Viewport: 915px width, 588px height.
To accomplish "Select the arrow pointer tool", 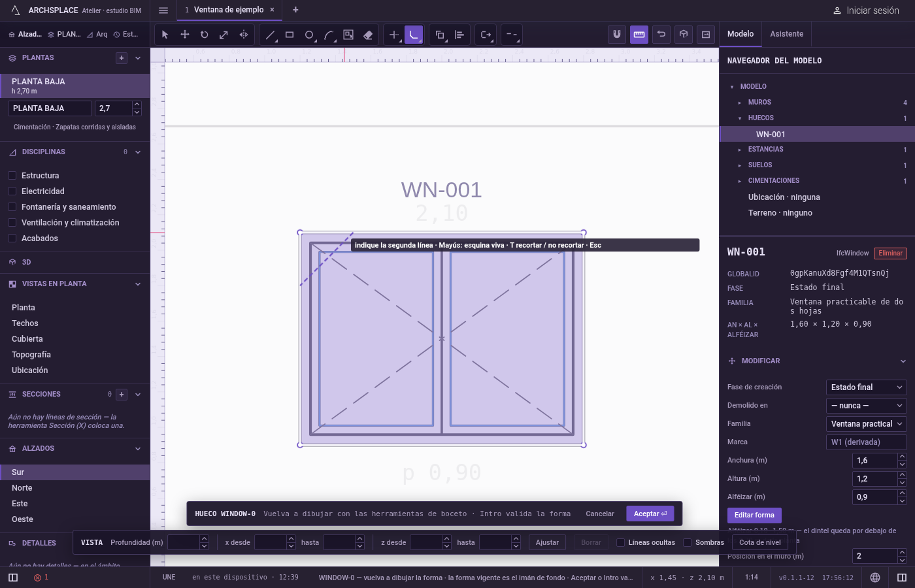I will click(x=165, y=35).
